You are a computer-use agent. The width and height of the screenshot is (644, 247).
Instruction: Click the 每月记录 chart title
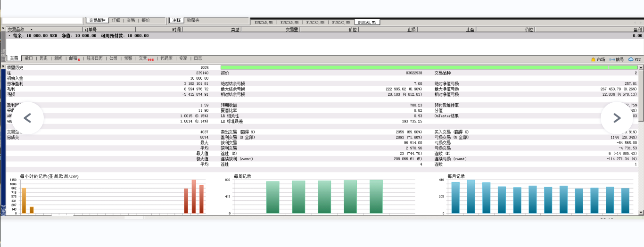(455, 176)
